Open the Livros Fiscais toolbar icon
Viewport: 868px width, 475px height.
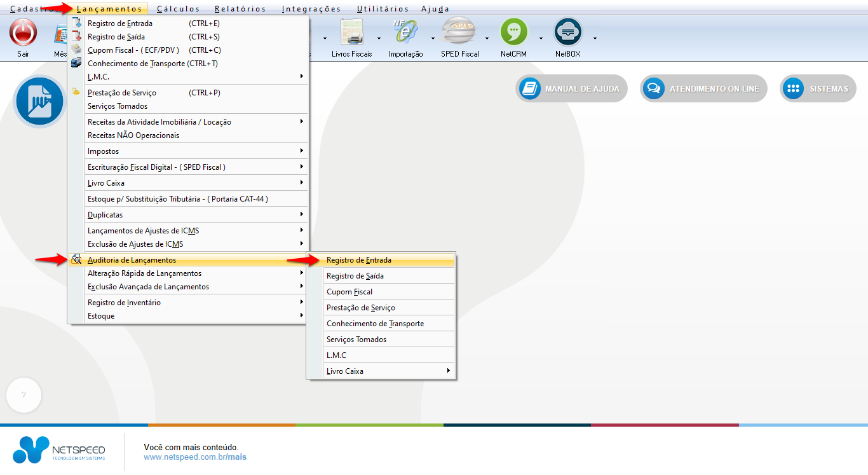pos(351,33)
